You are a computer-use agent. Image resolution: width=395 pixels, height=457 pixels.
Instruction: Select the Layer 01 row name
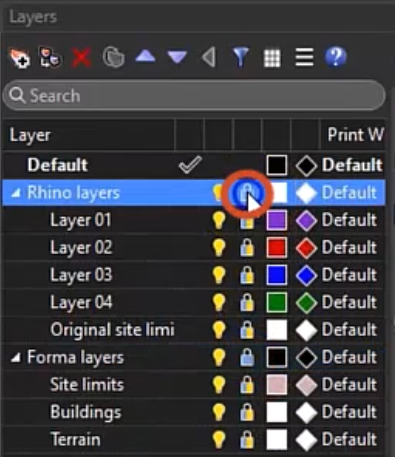81,220
